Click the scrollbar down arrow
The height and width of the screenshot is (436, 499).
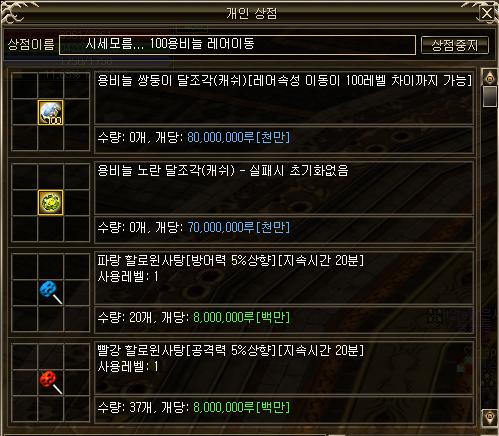click(490, 417)
